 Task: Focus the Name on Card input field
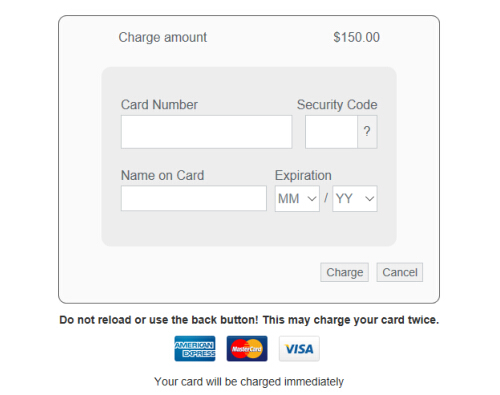[194, 198]
